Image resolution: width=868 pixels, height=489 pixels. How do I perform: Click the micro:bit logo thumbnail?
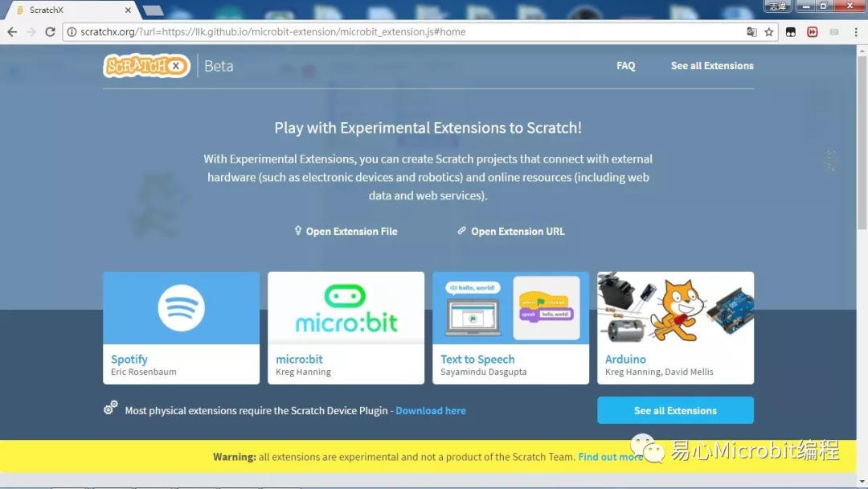coord(346,308)
